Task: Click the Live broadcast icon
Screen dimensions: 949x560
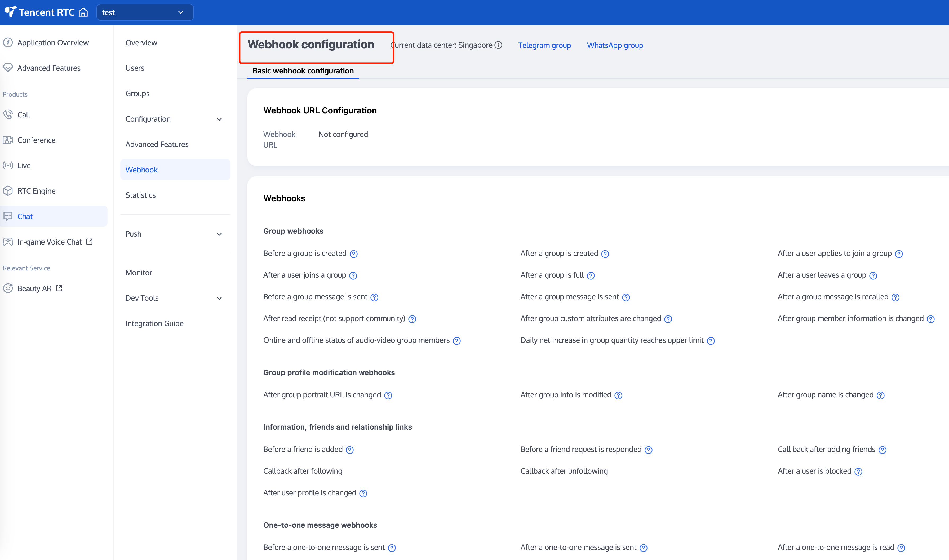Action: pos(8,165)
